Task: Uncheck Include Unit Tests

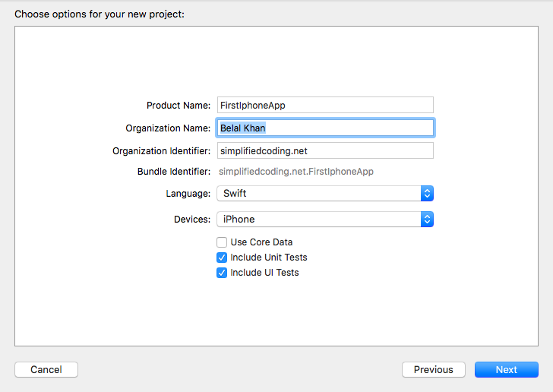Action: point(222,258)
